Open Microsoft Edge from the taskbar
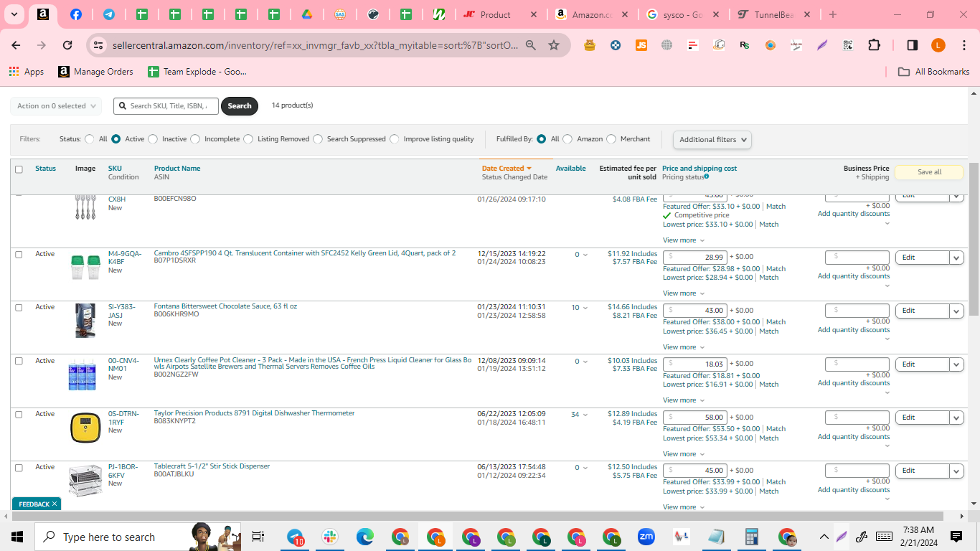The width and height of the screenshot is (980, 551). 365,537
